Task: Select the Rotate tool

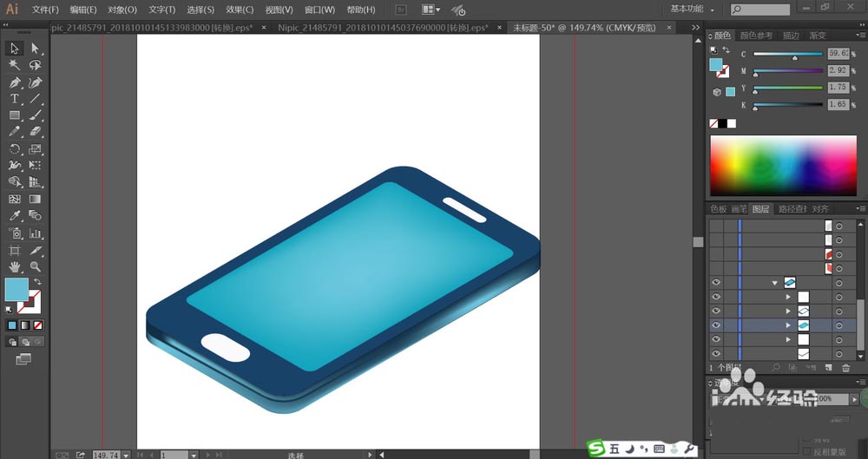Action: pyautogui.click(x=15, y=149)
